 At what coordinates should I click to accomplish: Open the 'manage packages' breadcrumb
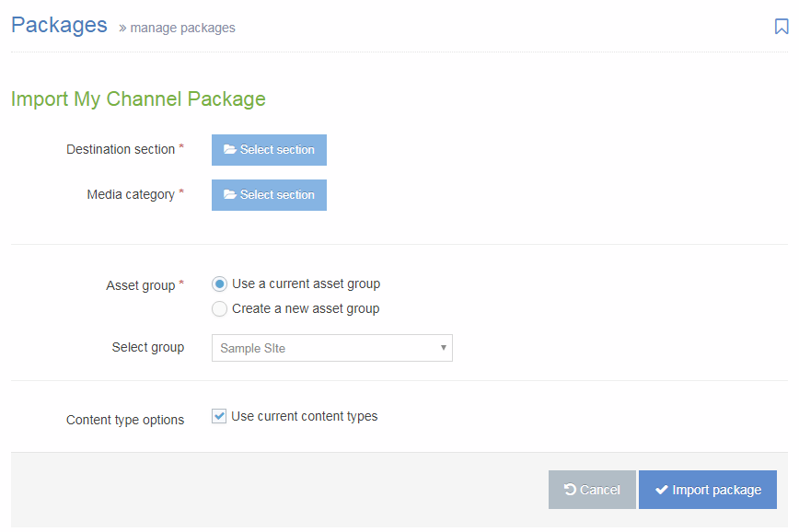click(182, 28)
